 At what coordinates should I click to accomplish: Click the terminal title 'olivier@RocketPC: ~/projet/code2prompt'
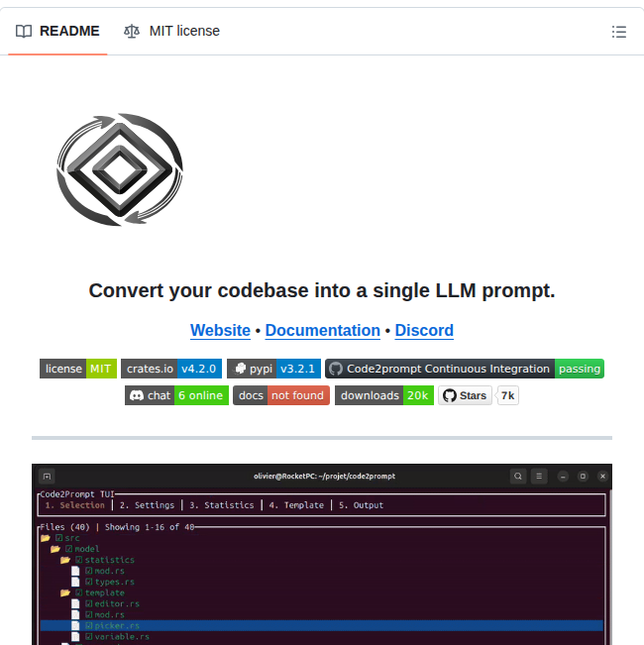324,476
